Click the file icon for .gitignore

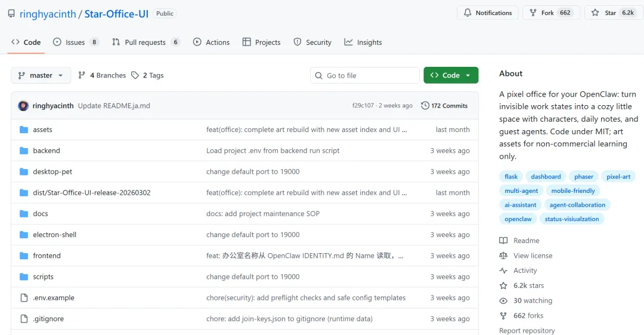(x=24, y=318)
